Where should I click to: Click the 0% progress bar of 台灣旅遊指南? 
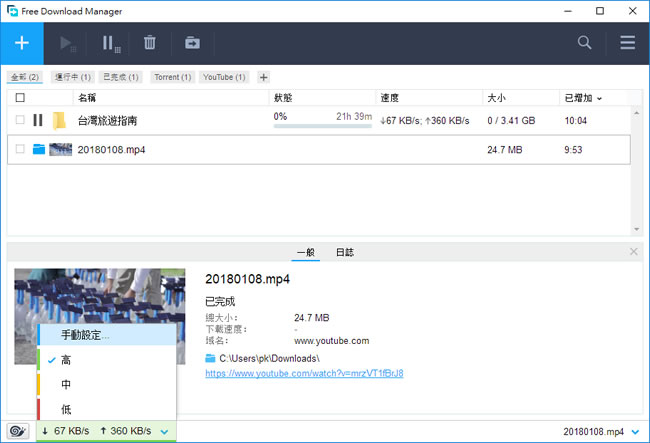click(323, 126)
